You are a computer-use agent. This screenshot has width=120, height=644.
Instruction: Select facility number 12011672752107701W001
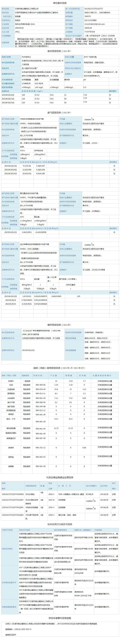click(x=13, y=494)
